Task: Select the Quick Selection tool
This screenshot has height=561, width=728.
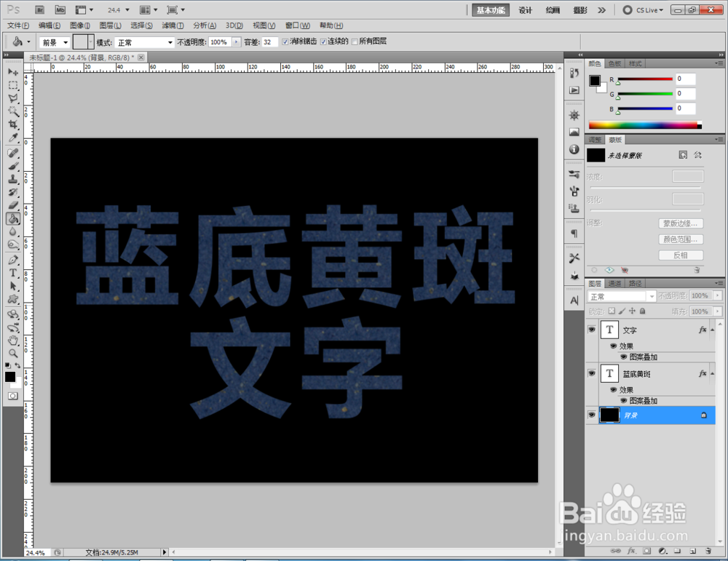Action: click(13, 111)
